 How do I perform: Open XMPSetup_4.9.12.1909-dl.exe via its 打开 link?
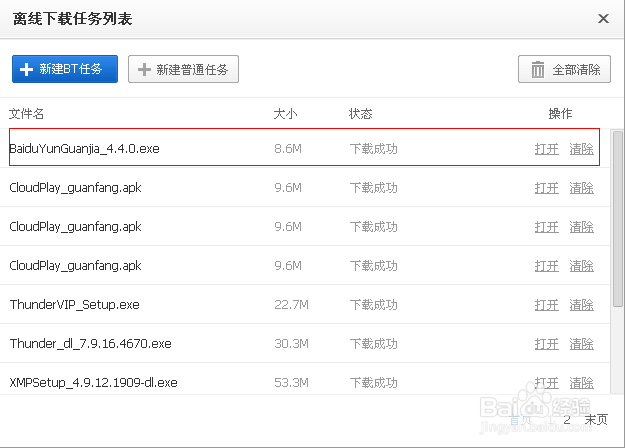[546, 383]
